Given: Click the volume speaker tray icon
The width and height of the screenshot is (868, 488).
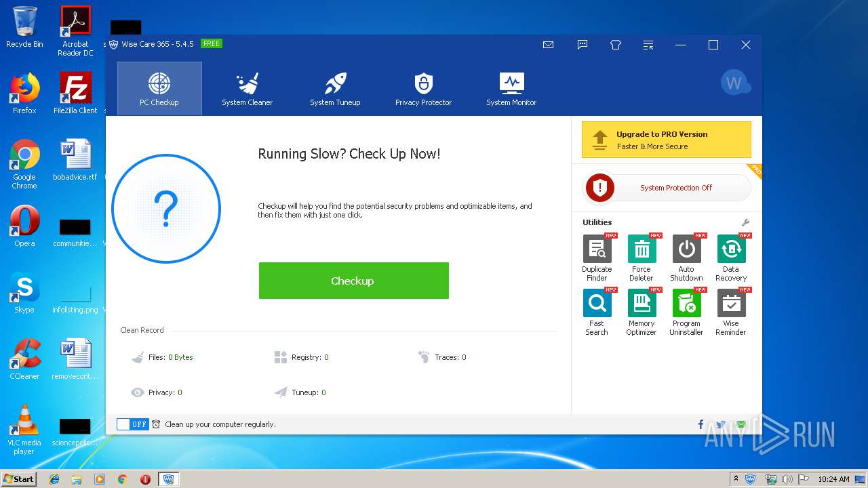Looking at the screenshot, I should [x=787, y=479].
